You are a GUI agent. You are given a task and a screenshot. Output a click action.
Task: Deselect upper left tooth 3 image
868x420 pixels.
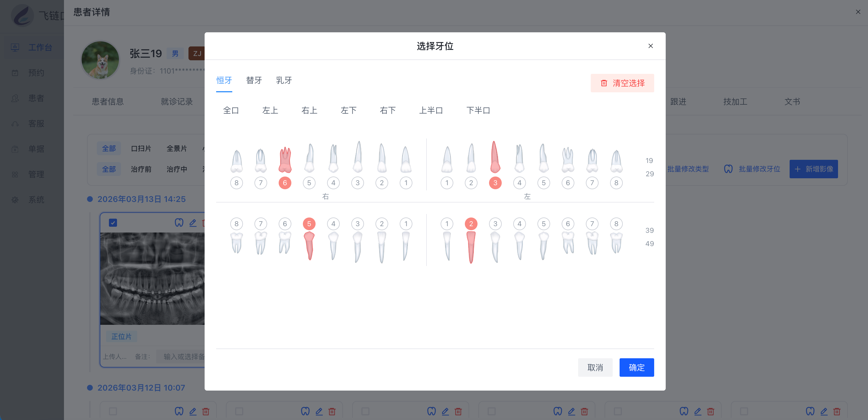click(x=495, y=157)
